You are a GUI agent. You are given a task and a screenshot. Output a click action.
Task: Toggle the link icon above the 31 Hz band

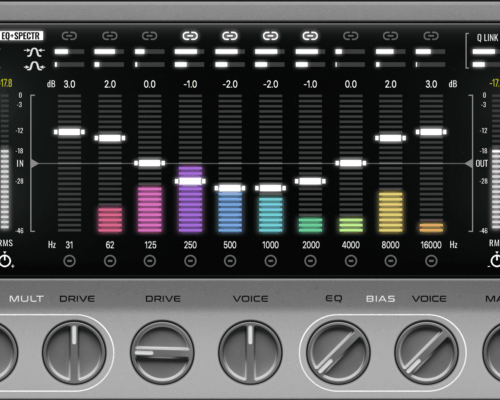click(69, 36)
